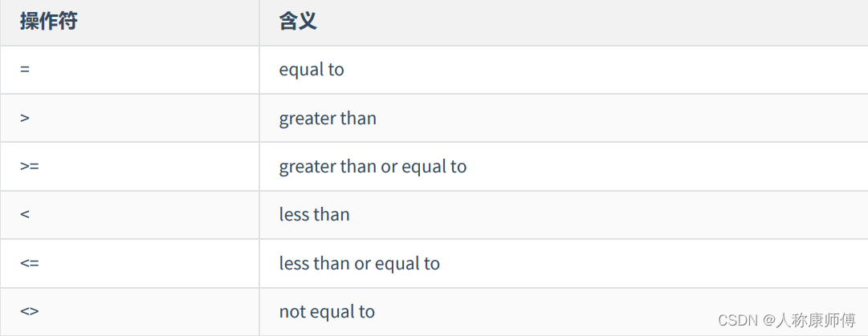This screenshot has width=868, height=336.
Task: Click the standalone "equal to" meaning text
Action: (312, 70)
